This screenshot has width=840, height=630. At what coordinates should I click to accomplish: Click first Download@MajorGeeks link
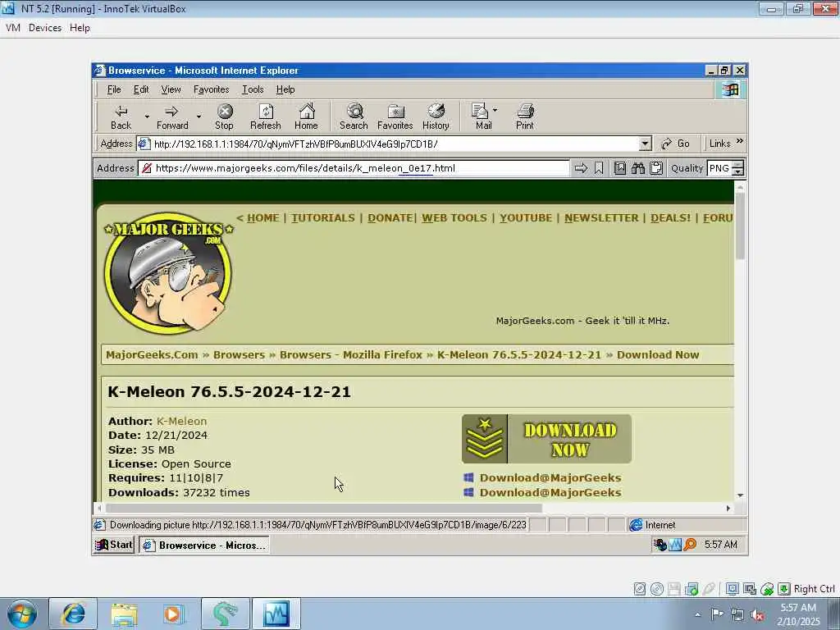coord(550,478)
